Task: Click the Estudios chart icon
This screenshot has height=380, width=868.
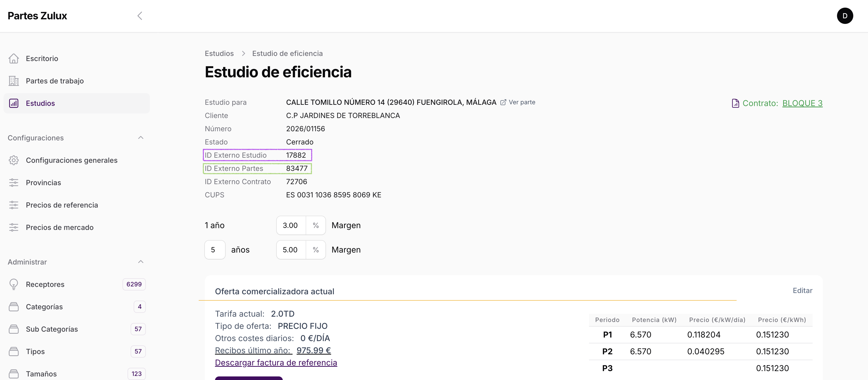Action: click(x=14, y=103)
